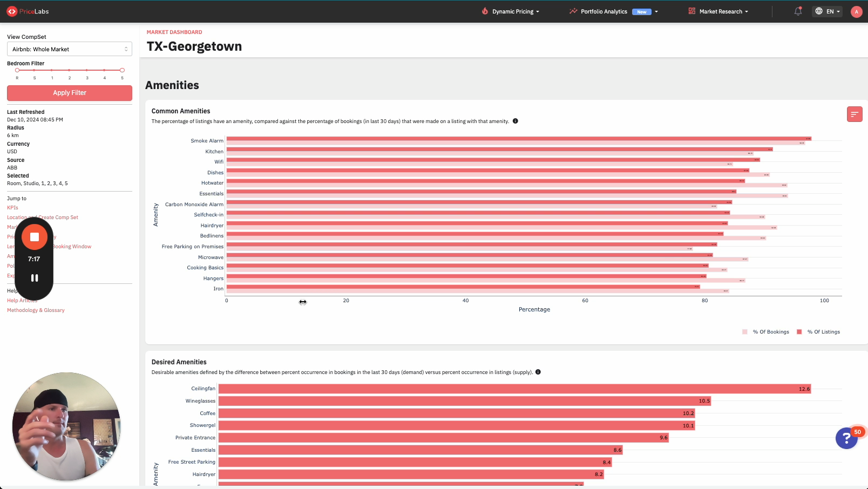Image resolution: width=868 pixels, height=489 pixels.
Task: Toggle % Of Bookings legend series
Action: (x=766, y=332)
